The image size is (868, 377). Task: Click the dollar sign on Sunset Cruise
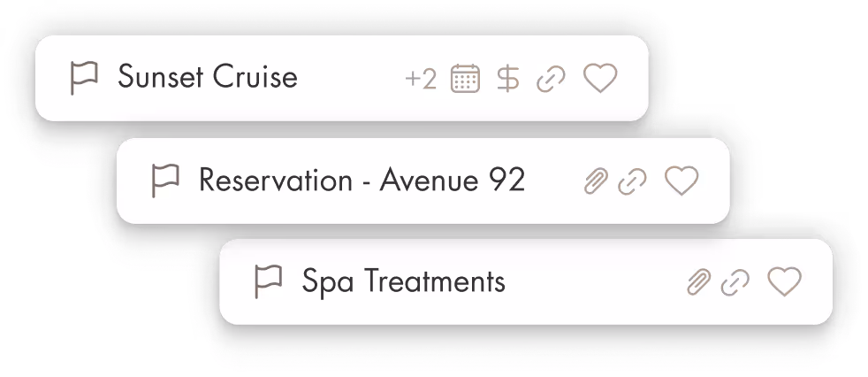[507, 78]
